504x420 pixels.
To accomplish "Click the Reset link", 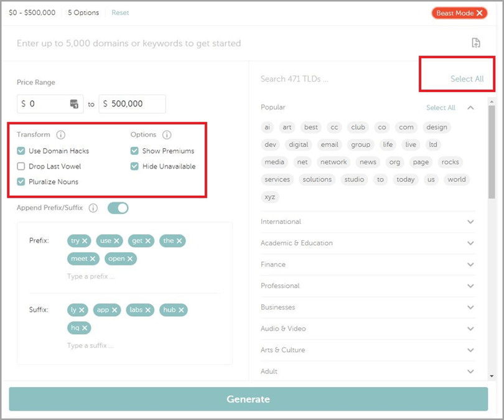I will [120, 12].
